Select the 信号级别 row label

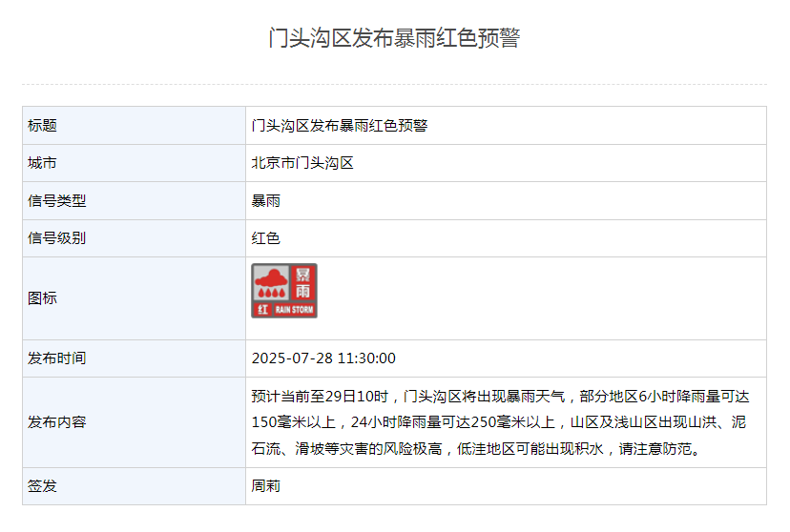[57, 237]
